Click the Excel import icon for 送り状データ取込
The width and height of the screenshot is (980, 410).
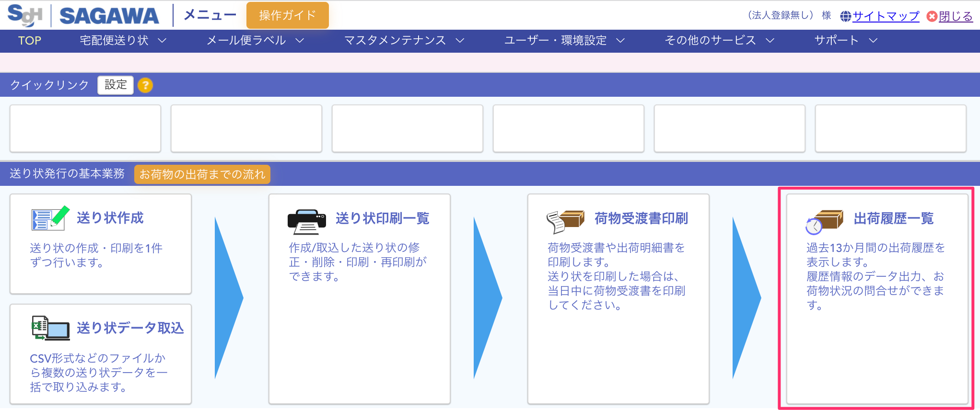(50, 328)
